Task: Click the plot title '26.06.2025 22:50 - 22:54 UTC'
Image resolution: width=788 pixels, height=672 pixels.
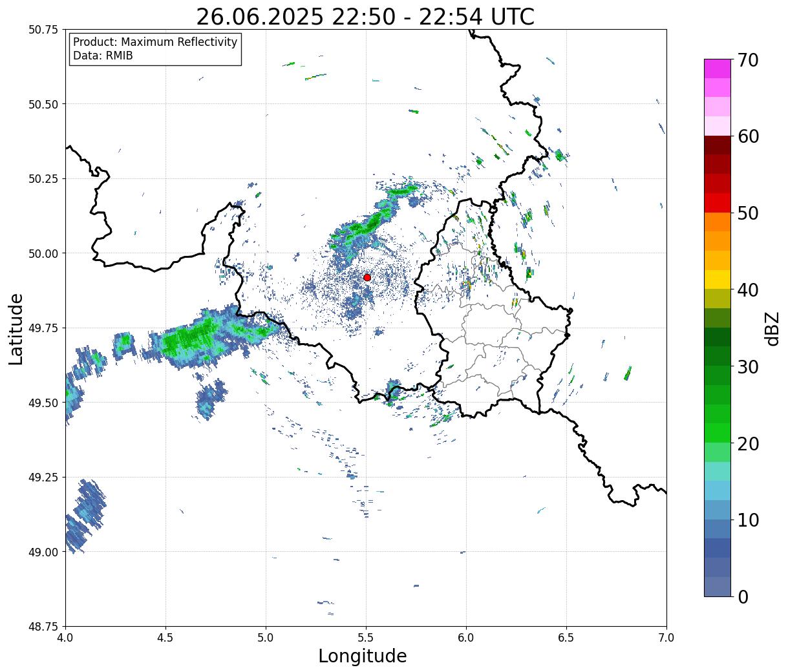Action: click(x=365, y=17)
